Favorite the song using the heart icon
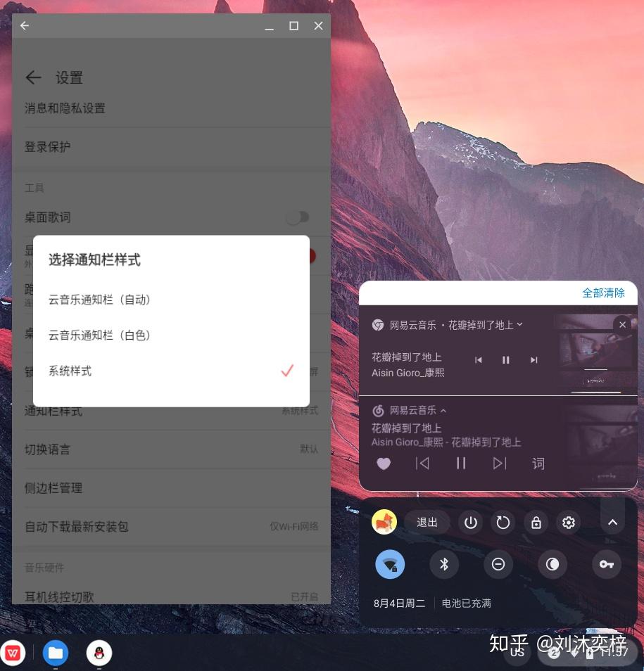644x671 pixels. 384,464
